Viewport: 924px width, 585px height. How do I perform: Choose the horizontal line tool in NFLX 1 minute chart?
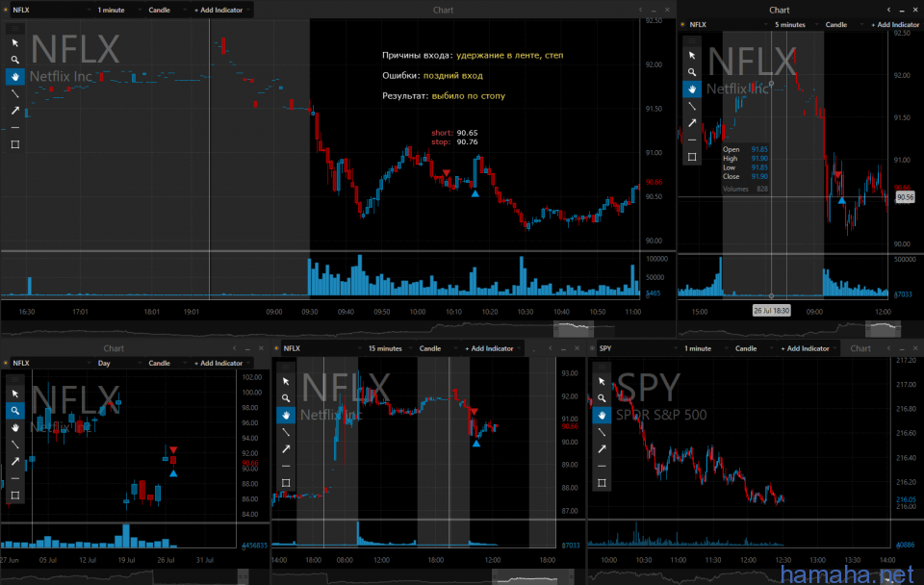click(15, 127)
